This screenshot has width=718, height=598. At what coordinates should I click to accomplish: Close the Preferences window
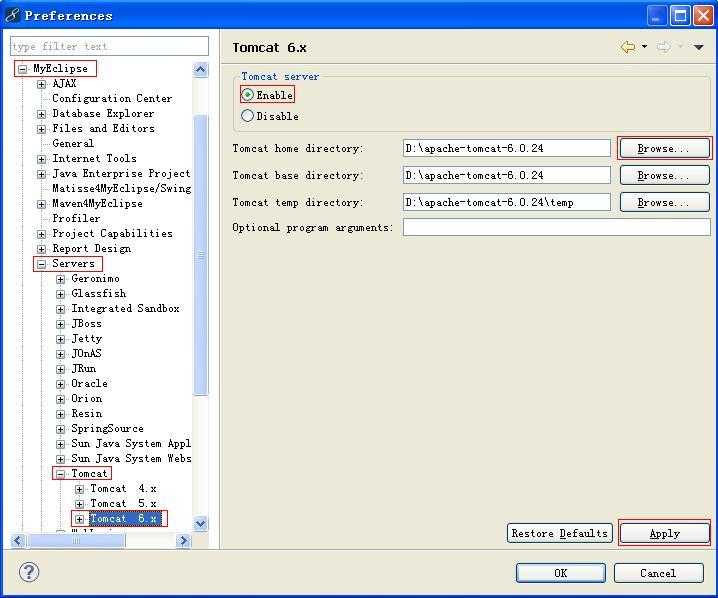703,16
